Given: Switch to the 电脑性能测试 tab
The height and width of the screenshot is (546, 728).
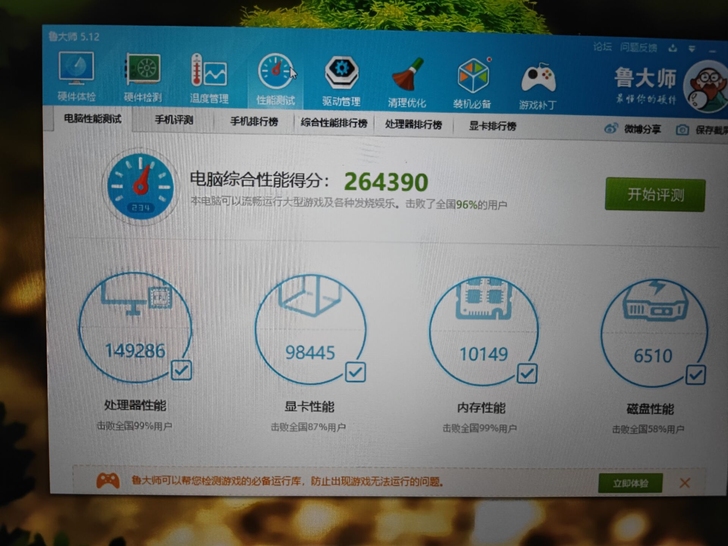Looking at the screenshot, I should coord(92,119).
